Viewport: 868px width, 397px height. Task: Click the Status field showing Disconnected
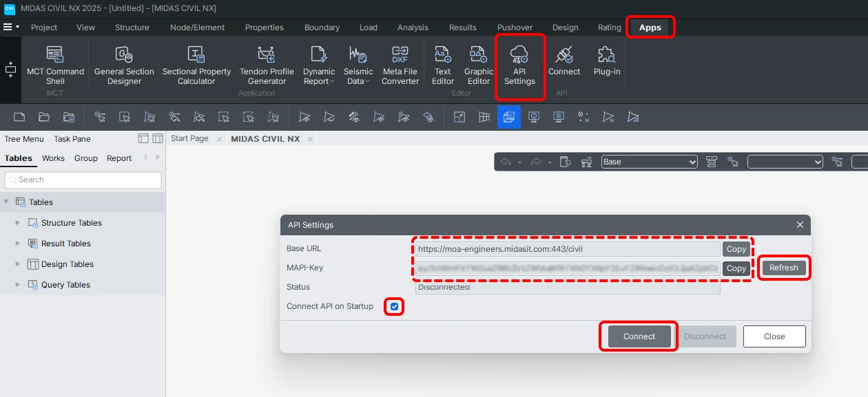coord(568,288)
